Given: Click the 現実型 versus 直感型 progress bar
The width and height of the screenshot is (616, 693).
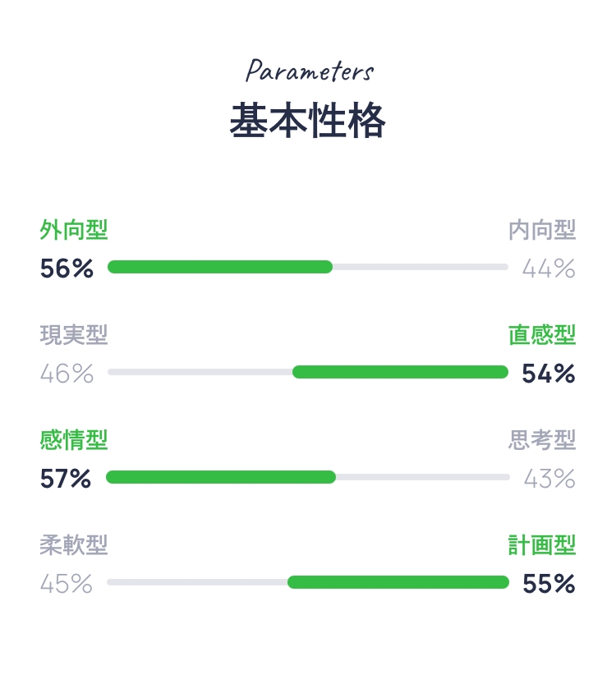Looking at the screenshot, I should [308, 372].
